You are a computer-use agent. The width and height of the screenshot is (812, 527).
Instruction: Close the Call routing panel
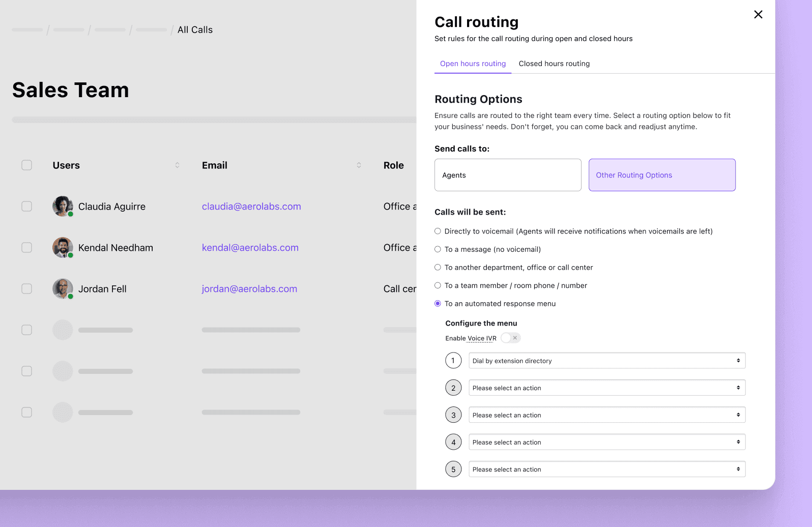758,15
